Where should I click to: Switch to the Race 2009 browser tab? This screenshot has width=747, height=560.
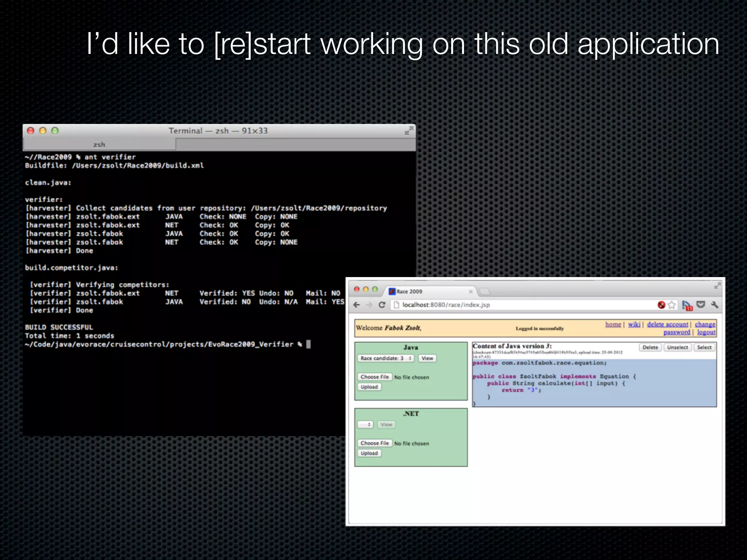coord(430,291)
